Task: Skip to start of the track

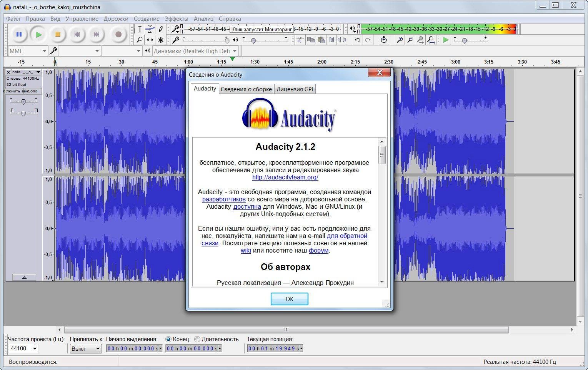Action: [77, 34]
